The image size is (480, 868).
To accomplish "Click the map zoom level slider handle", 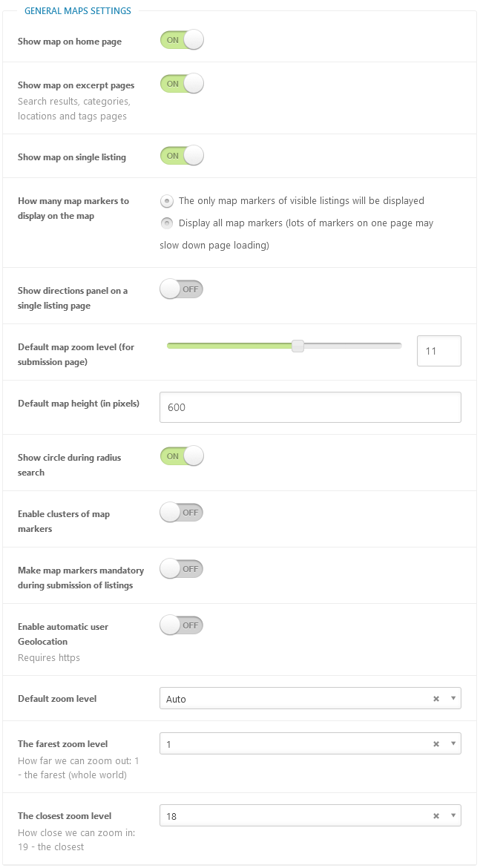I will point(297,346).
